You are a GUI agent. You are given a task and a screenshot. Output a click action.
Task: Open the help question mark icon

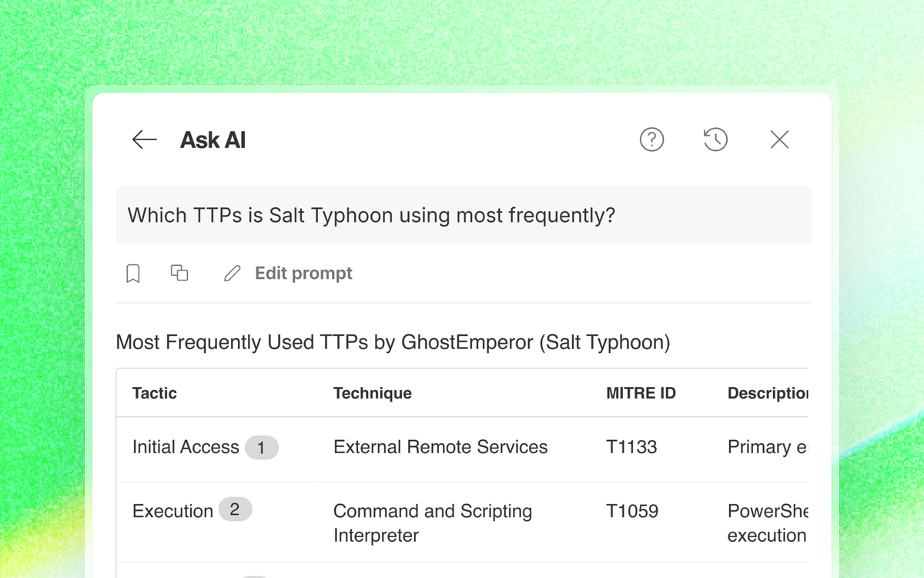pyautogui.click(x=651, y=139)
